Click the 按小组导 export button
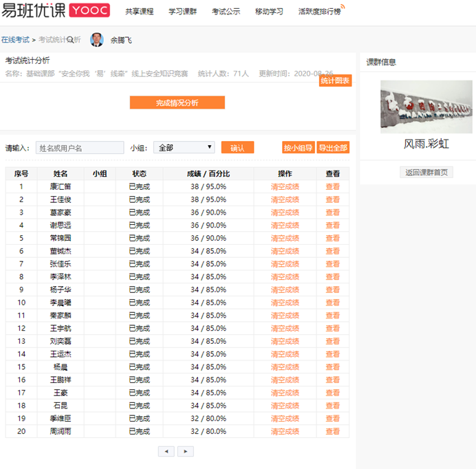Image resolution: width=476 pixels, height=469 pixels. pos(298,148)
